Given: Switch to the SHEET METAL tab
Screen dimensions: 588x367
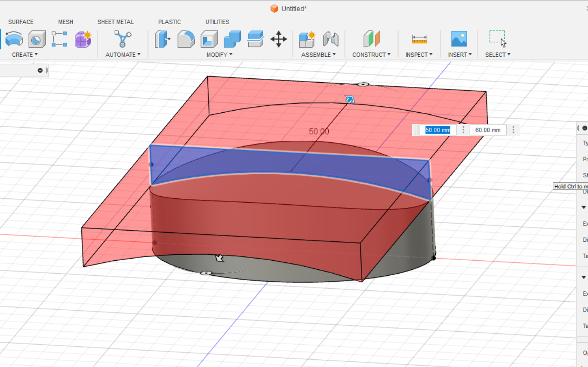Looking at the screenshot, I should pos(116,22).
